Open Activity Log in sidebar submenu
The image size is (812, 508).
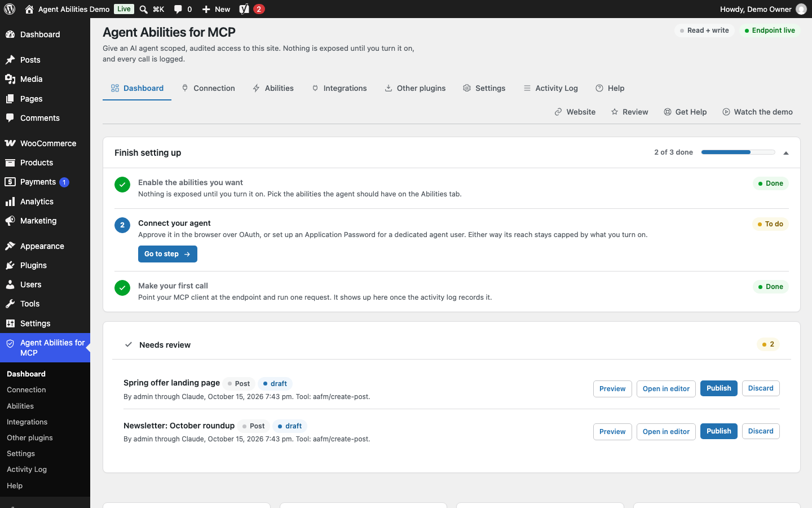pyautogui.click(x=45, y=470)
